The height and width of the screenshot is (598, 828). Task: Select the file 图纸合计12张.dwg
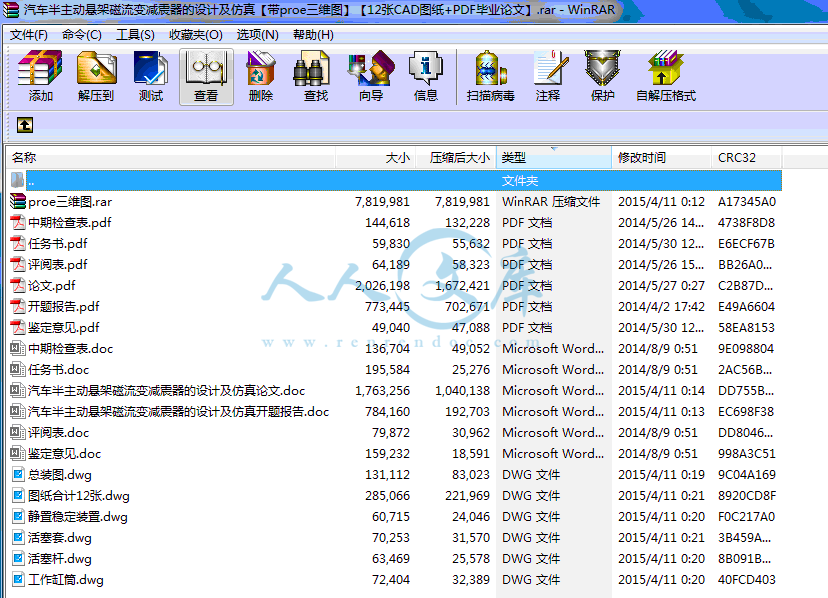[79, 496]
